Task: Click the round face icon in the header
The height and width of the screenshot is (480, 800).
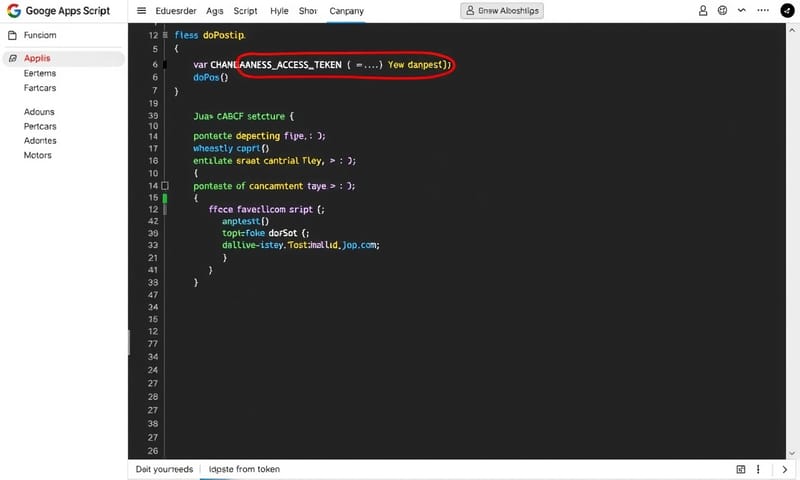Action: [x=722, y=11]
